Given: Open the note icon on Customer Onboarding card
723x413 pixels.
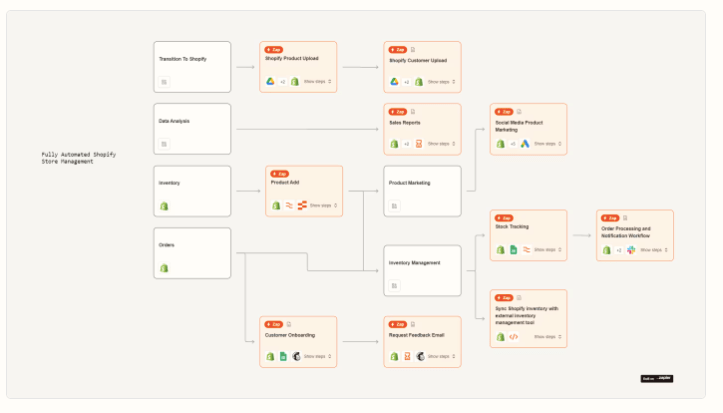Looking at the screenshot, I should coord(289,324).
